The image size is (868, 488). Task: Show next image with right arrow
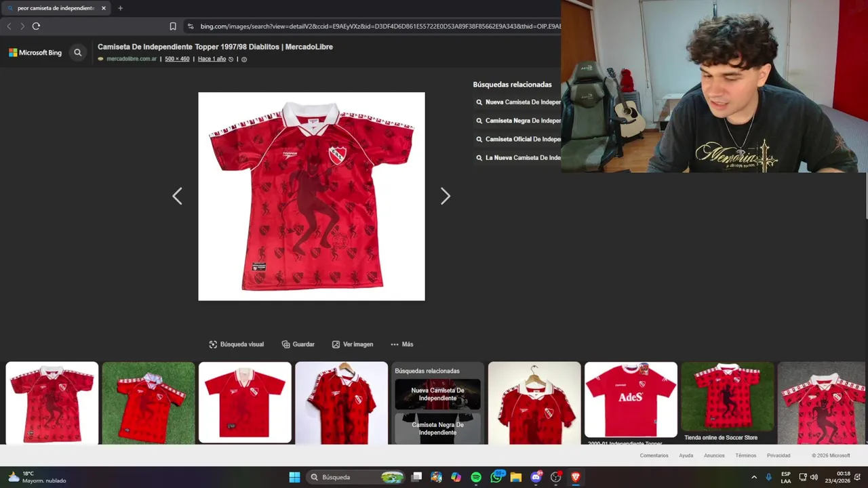coord(446,197)
